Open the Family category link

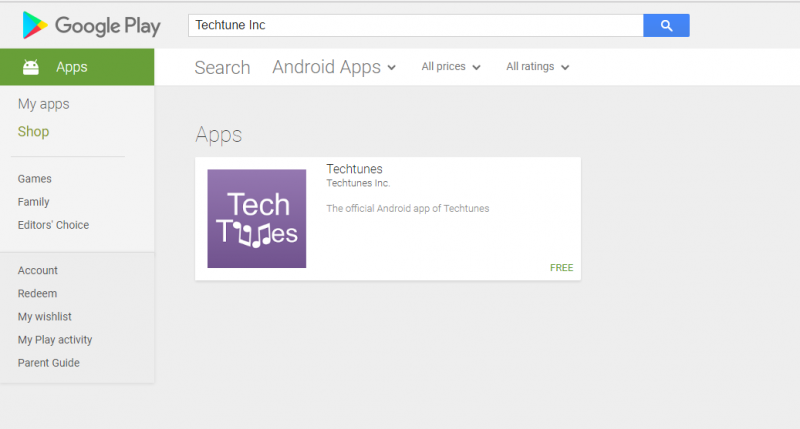coord(34,202)
